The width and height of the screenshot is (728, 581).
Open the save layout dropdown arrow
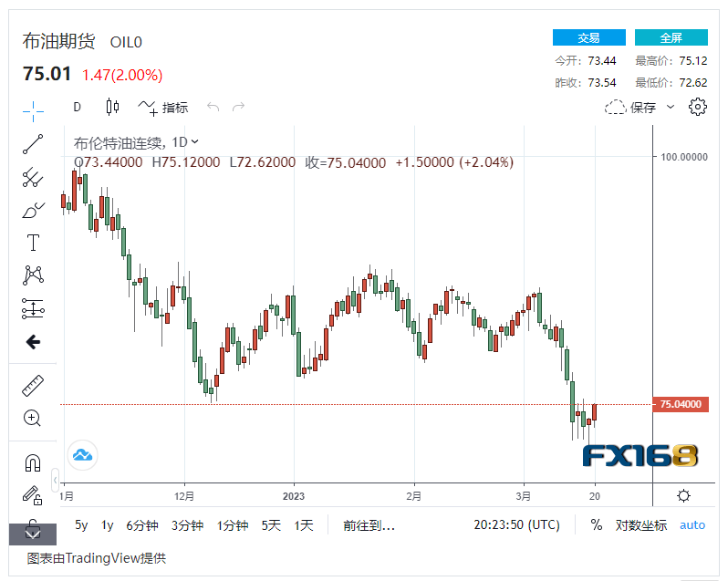[671, 108]
